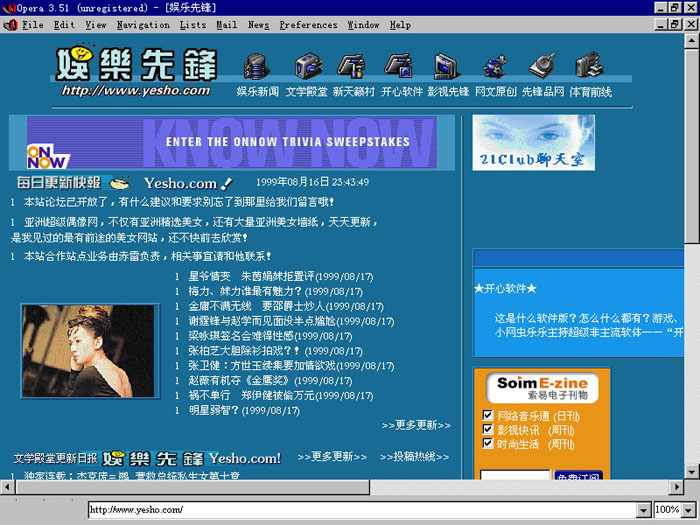Click the >>更多更新>> link below the news list
Image resolution: width=700 pixels, height=525 pixels.
(416, 425)
